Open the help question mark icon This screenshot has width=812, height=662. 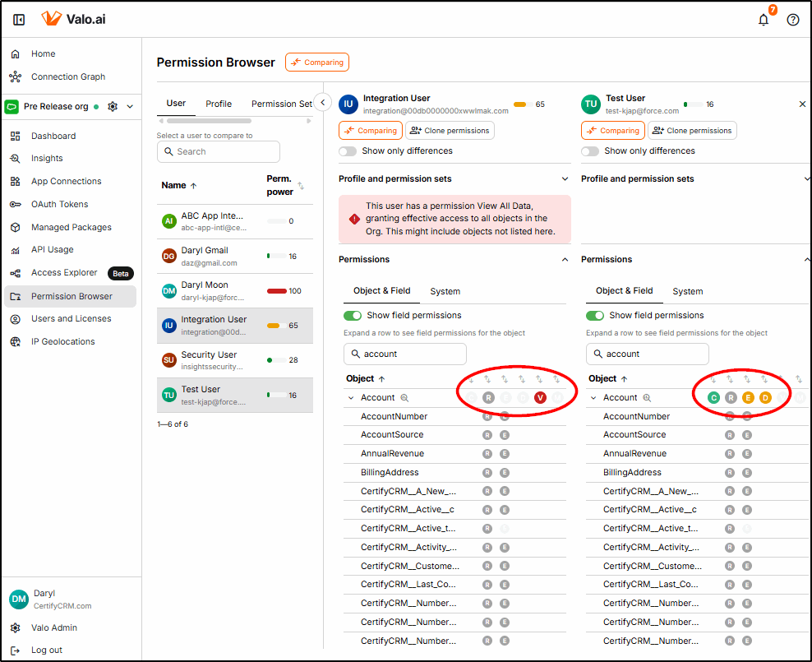[793, 20]
